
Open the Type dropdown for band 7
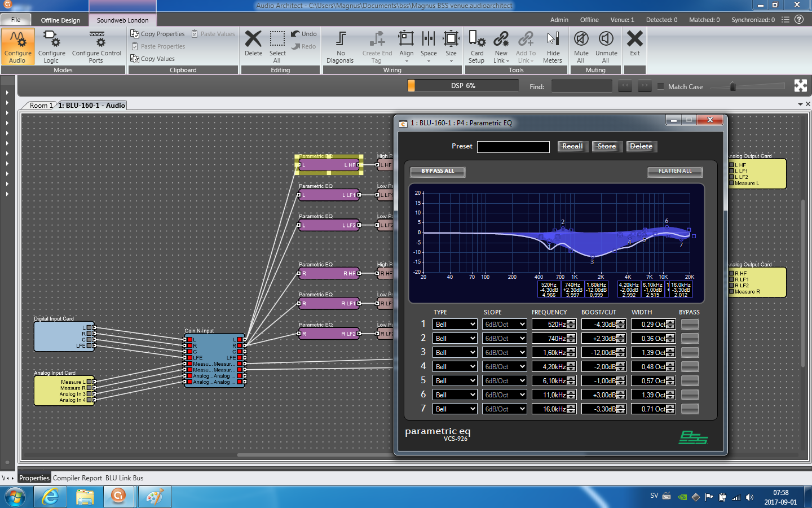[x=454, y=409]
